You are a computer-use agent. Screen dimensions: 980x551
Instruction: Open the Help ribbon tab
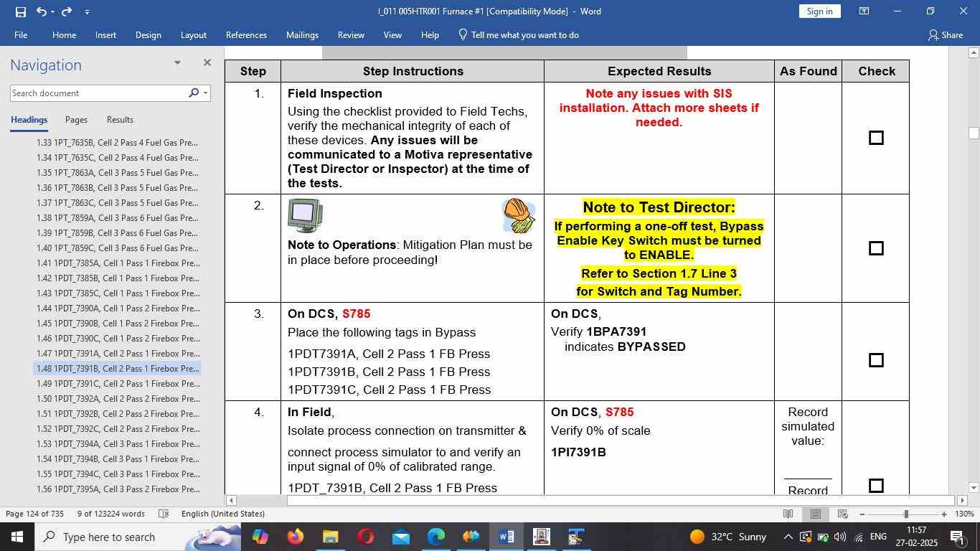tap(430, 35)
